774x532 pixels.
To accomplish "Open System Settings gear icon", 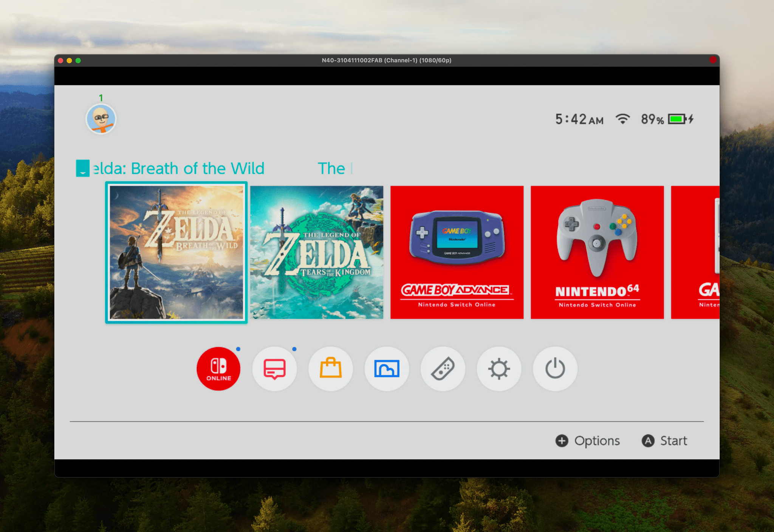I will tap(499, 369).
